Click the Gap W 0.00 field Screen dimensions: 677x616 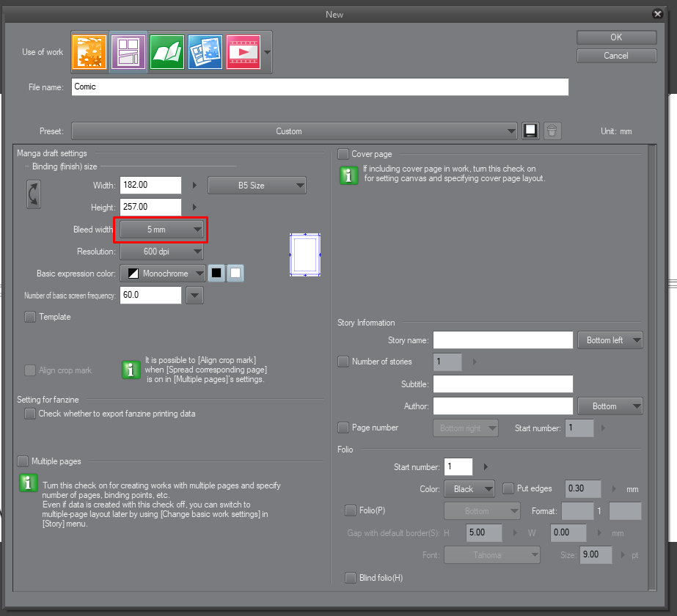(x=568, y=533)
